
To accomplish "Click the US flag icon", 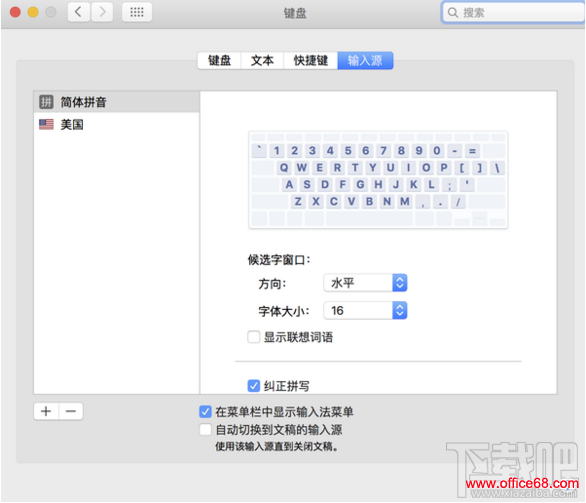I will (x=46, y=124).
